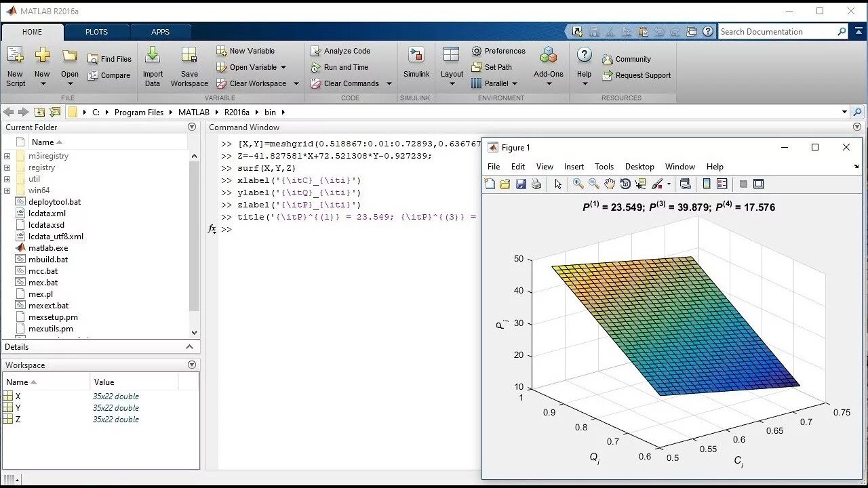Collapse the Details panel
This screenshot has width=868, height=488.
point(191,346)
